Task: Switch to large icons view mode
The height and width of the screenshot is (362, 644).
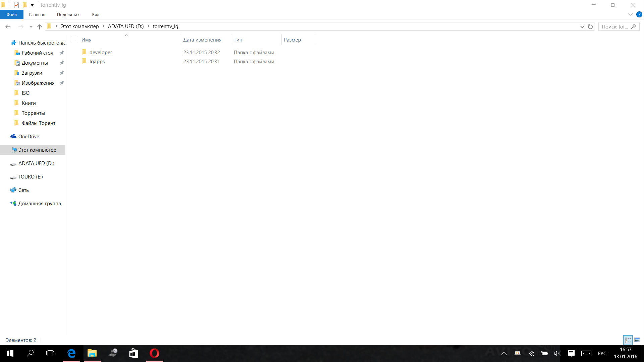Action: (x=637, y=340)
